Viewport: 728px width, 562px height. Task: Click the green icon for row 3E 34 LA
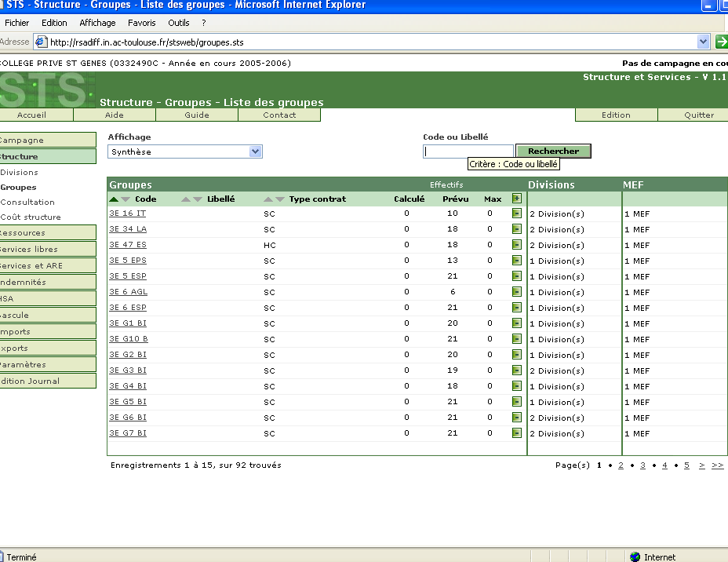pyautogui.click(x=516, y=229)
